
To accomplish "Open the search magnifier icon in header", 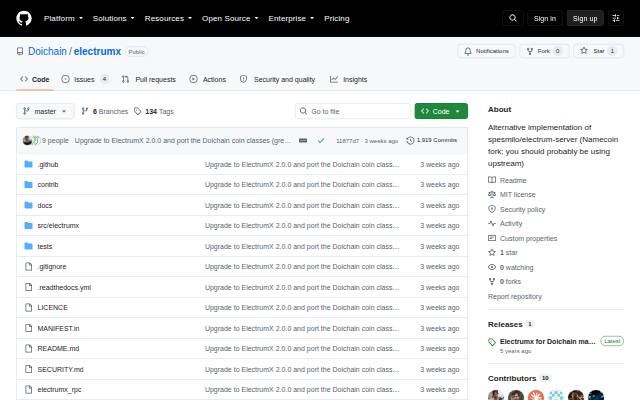I will [513, 18].
